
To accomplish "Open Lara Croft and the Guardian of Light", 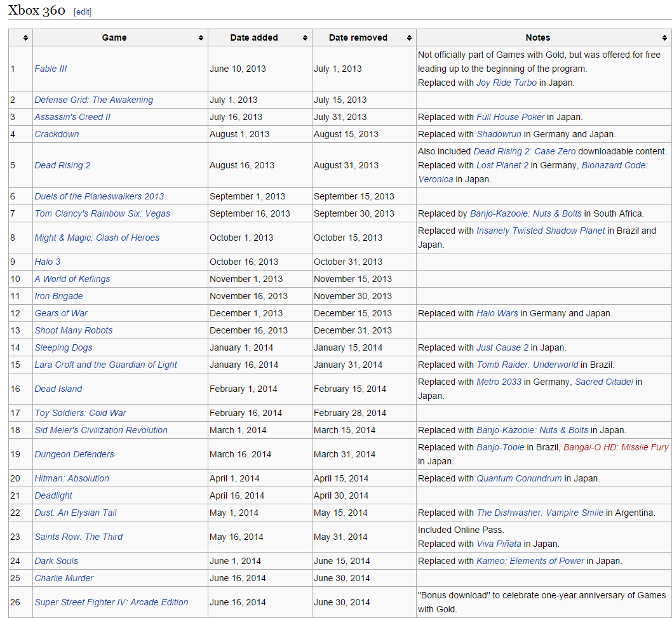I will [106, 365].
